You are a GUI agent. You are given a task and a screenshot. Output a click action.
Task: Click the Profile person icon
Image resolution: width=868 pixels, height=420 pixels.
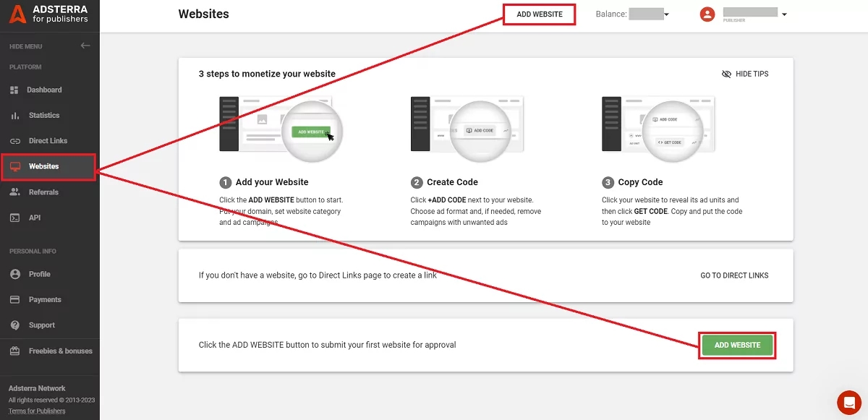tap(14, 274)
